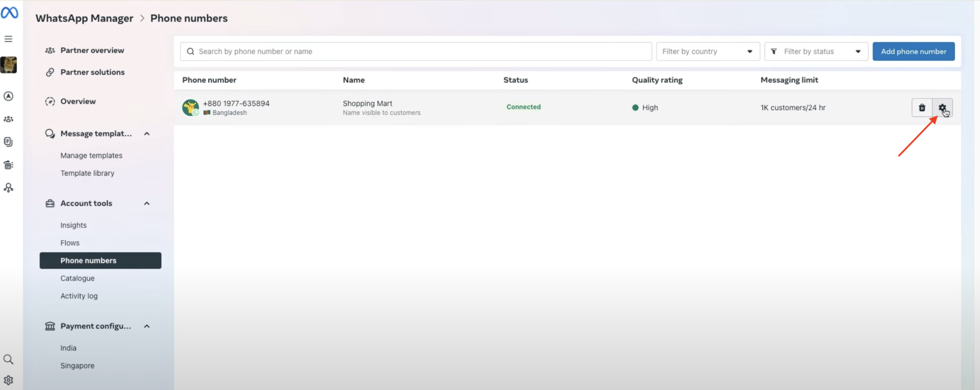Focus the search by phone number field
This screenshot has width=980, height=390.
416,52
